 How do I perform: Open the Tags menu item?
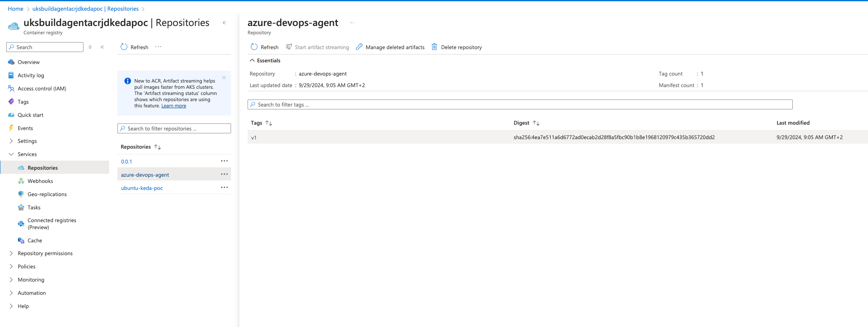(23, 102)
